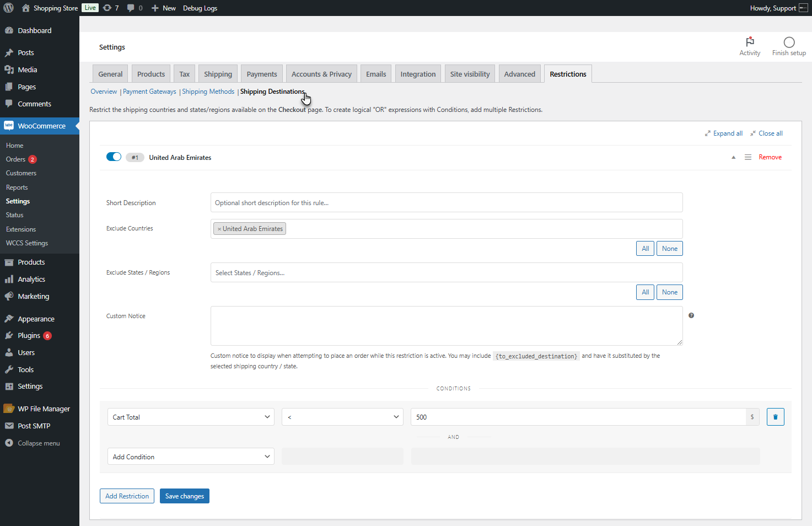The height and width of the screenshot is (526, 812).
Task: Open the Shipping Methods sub-section link
Action: point(208,92)
